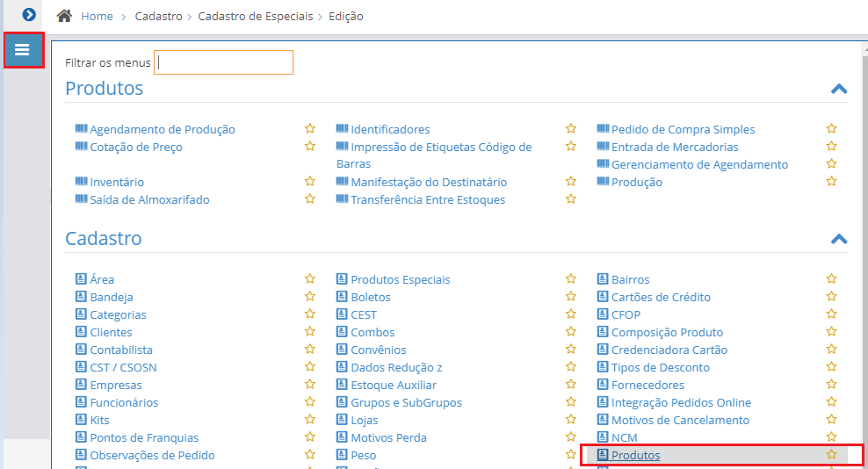Click form icon beside Cartões de Crédito
This screenshot has width=868, height=469.
click(x=603, y=296)
